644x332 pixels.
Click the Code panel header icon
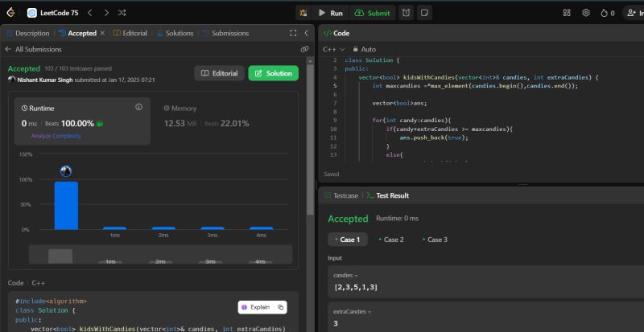[x=328, y=33]
